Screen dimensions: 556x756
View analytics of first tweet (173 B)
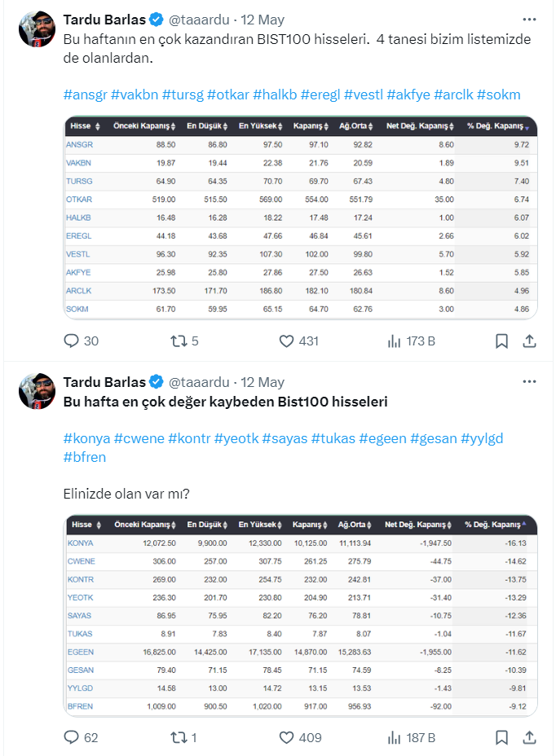click(x=395, y=341)
